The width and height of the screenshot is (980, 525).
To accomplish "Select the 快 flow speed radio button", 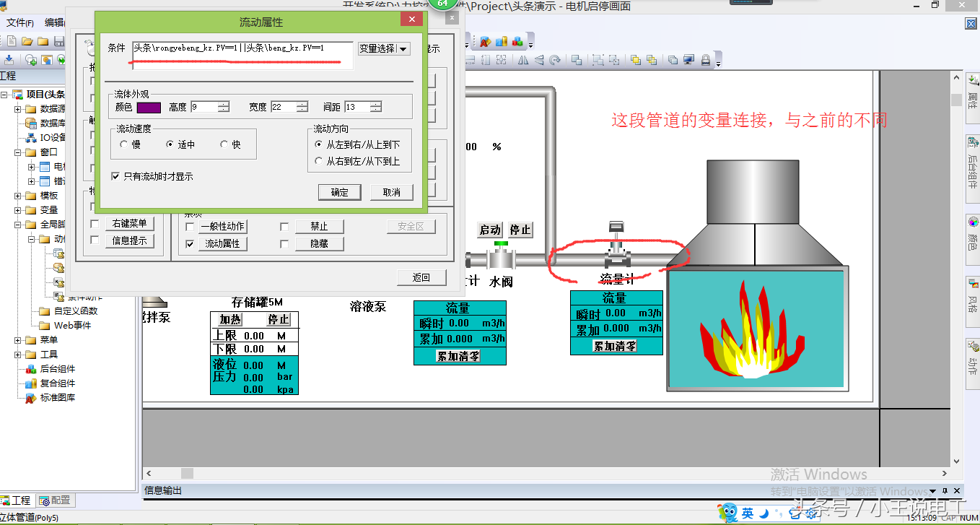I will (x=224, y=144).
